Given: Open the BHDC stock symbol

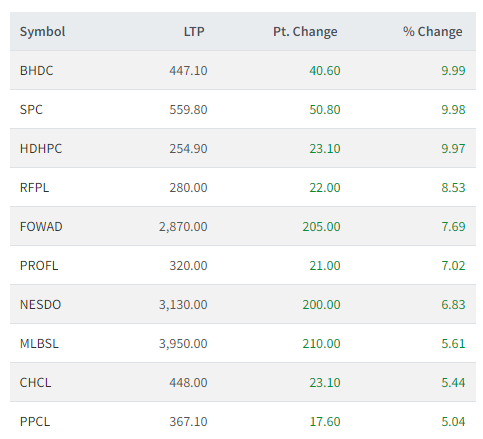Looking at the screenshot, I should [x=36, y=71].
